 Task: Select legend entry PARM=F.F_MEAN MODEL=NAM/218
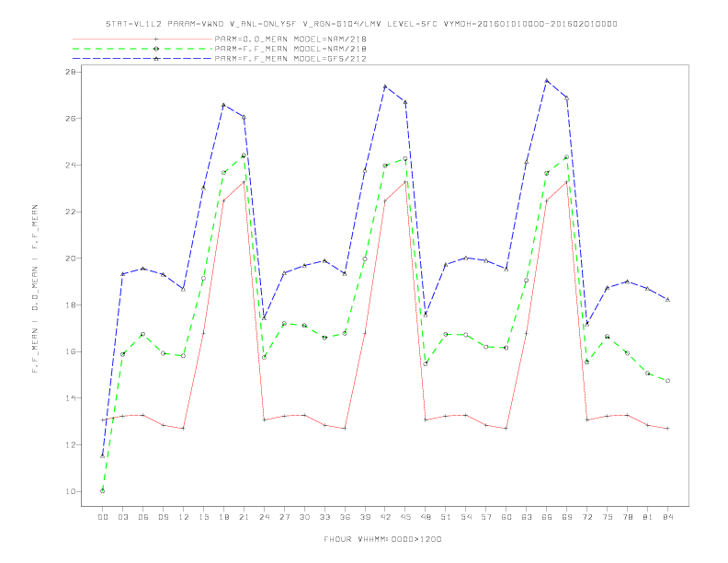tap(290, 49)
